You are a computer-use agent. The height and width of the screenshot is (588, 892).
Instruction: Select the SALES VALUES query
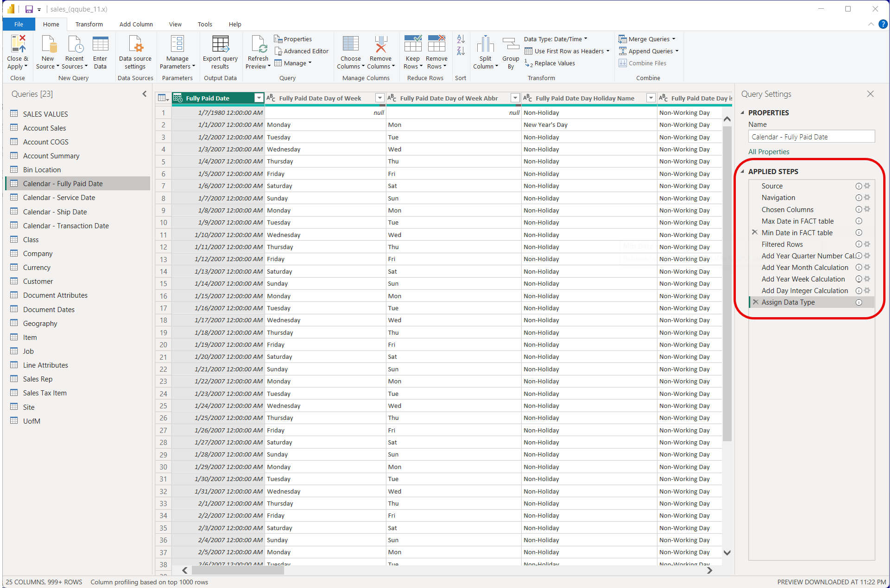point(45,114)
